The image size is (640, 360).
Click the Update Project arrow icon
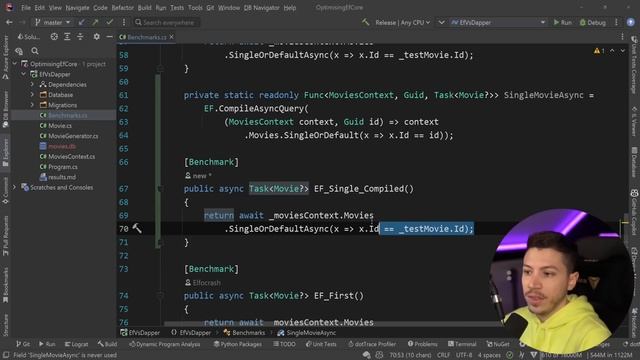point(82,22)
